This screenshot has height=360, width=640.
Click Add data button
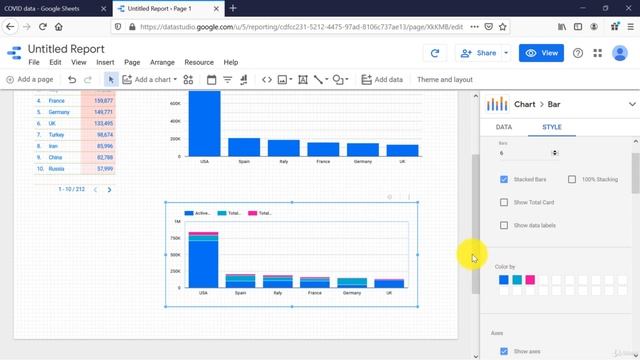382,80
